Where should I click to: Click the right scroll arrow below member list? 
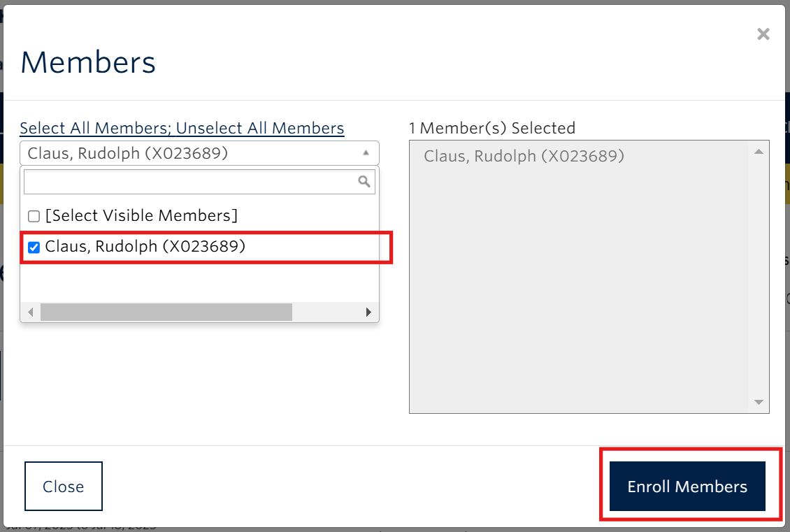coord(368,312)
